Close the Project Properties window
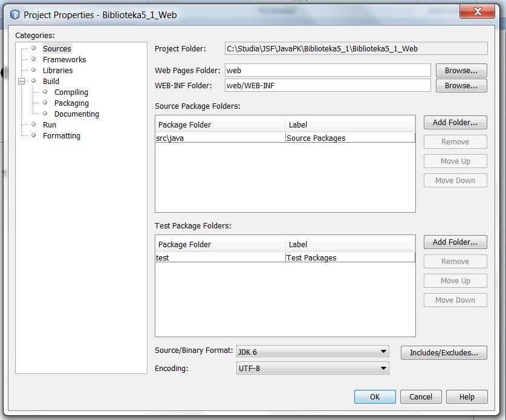506x420 pixels. (x=477, y=12)
